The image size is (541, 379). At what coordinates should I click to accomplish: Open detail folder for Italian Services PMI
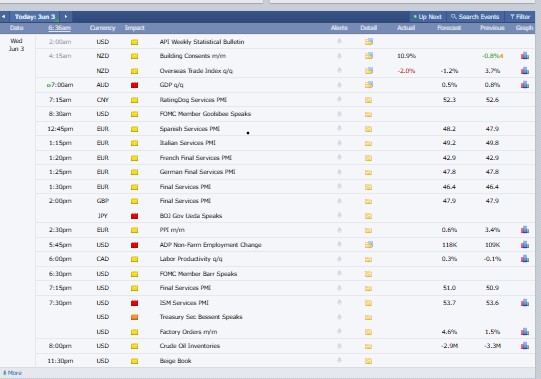[x=368, y=143]
